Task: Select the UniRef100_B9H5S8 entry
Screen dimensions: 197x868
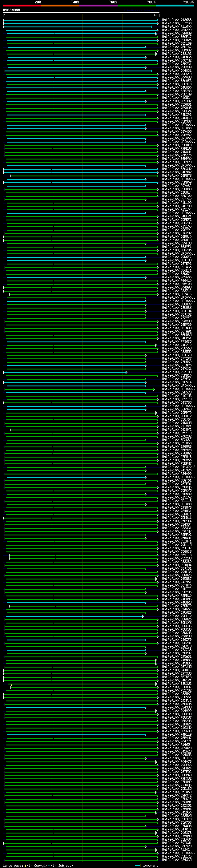Action: coord(177,392)
